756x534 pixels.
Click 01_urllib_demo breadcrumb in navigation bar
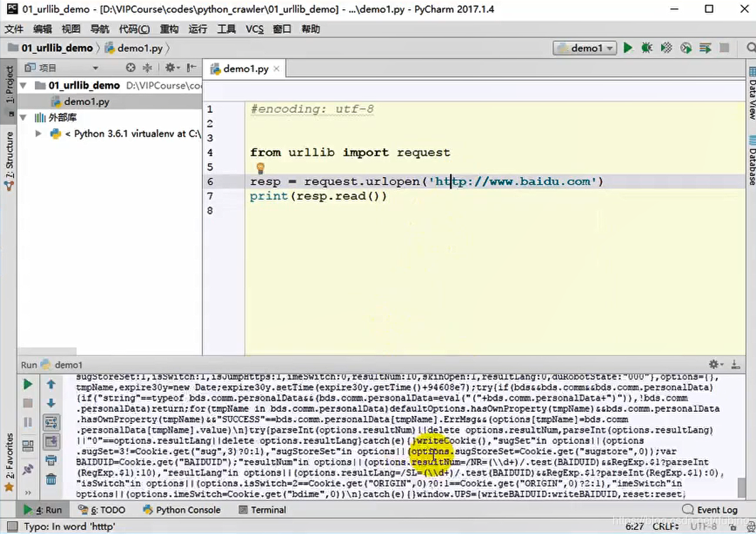51,48
